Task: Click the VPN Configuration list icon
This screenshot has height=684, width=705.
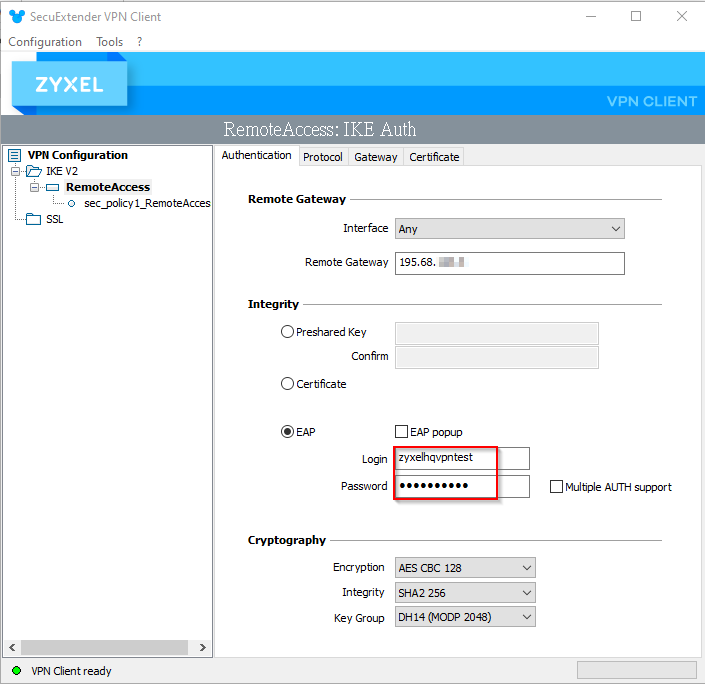Action: coord(15,156)
